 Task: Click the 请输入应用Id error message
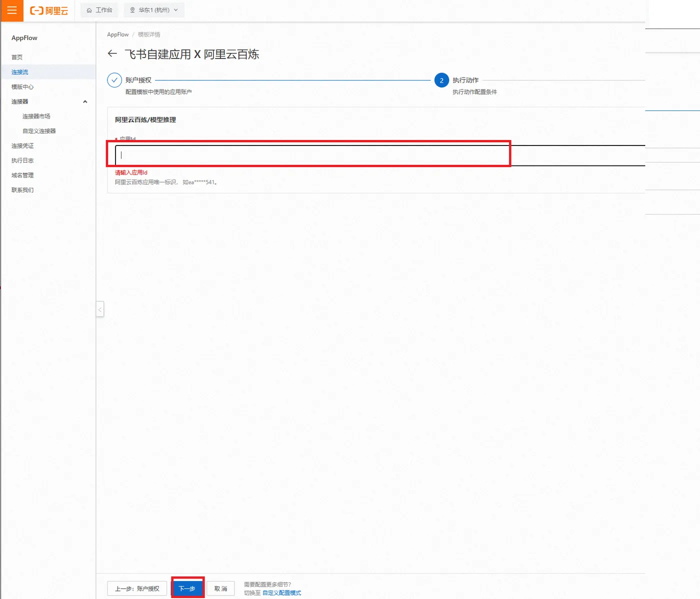[131, 172]
